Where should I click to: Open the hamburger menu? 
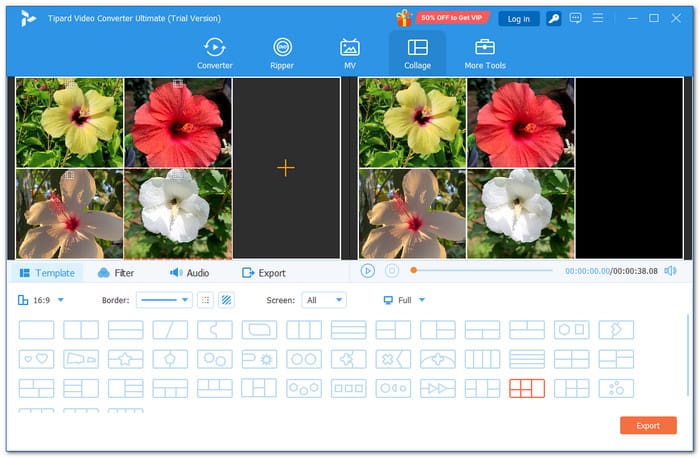(597, 18)
